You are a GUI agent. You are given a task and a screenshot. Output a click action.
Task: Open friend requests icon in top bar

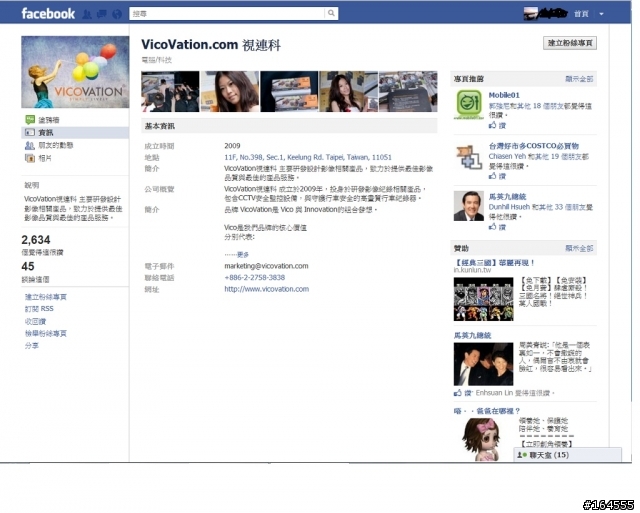(x=87, y=14)
